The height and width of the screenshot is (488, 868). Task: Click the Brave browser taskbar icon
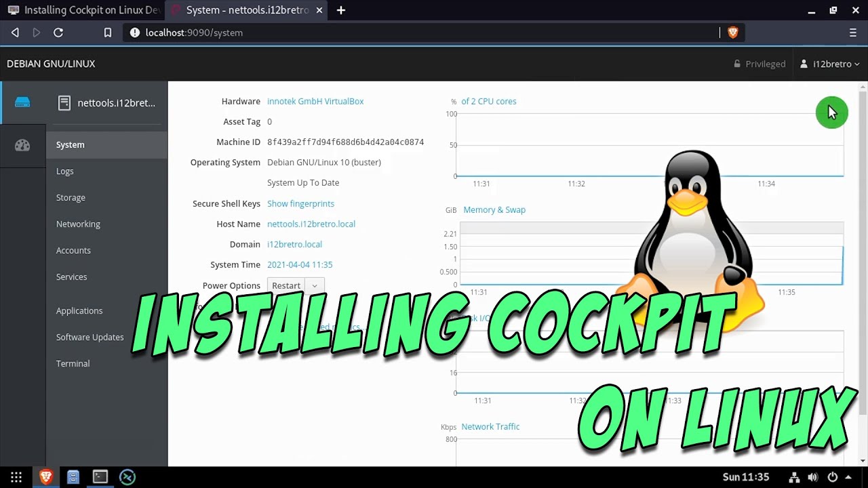pyautogui.click(x=46, y=477)
